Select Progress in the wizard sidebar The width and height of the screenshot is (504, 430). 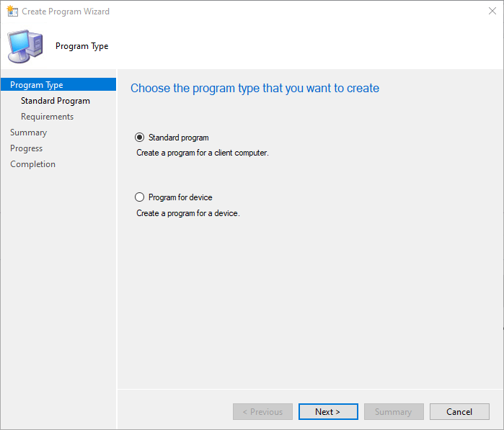point(27,148)
